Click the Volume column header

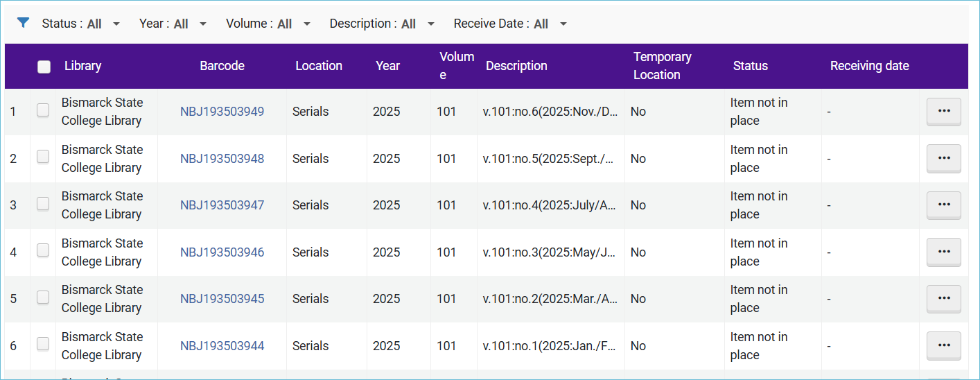457,66
